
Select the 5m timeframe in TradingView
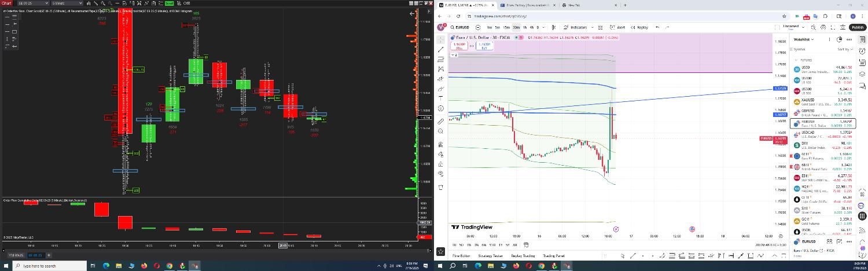[x=498, y=27]
